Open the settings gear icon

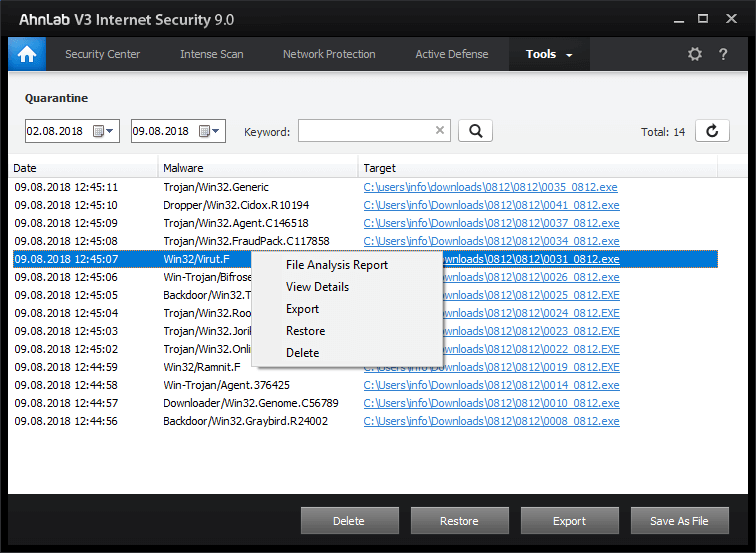694,54
